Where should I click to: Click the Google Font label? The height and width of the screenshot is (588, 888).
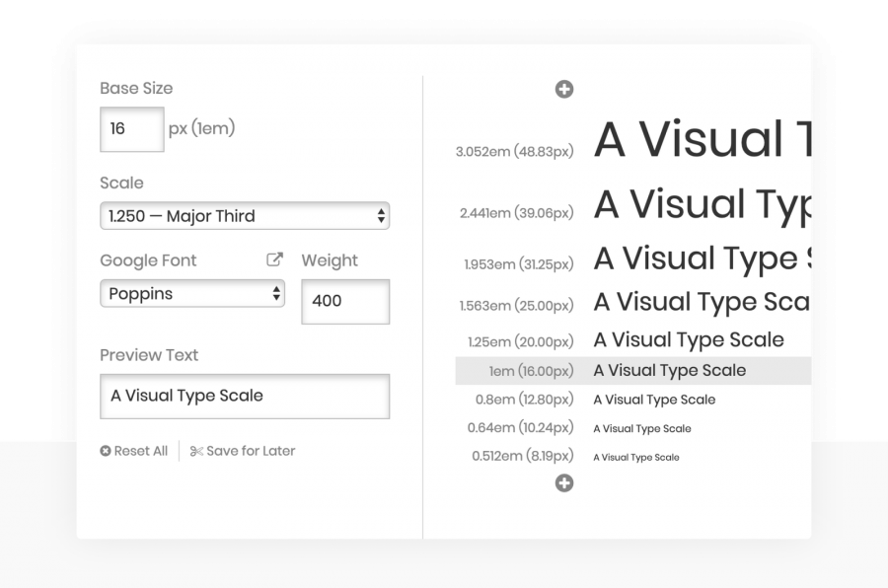click(x=148, y=260)
